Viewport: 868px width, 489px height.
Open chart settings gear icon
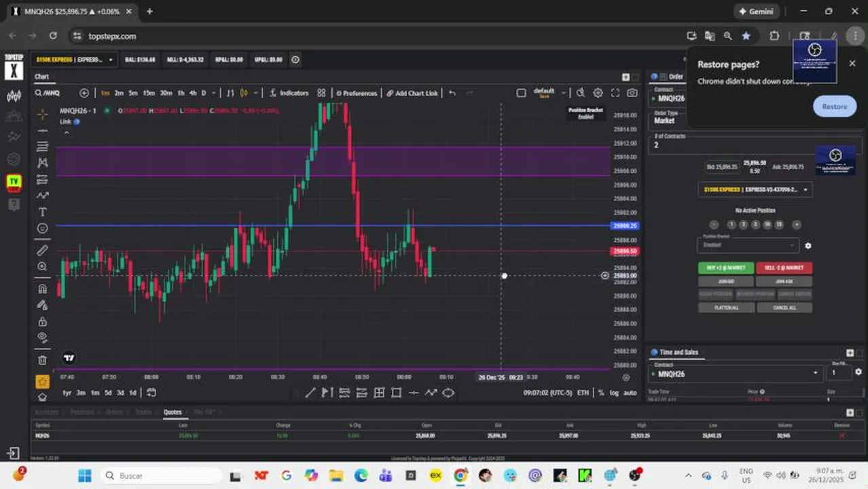[598, 93]
